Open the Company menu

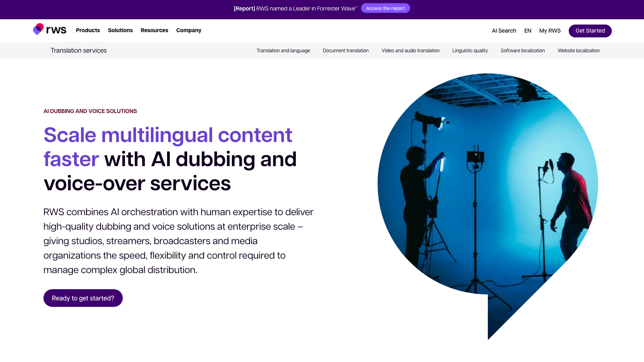click(x=189, y=30)
